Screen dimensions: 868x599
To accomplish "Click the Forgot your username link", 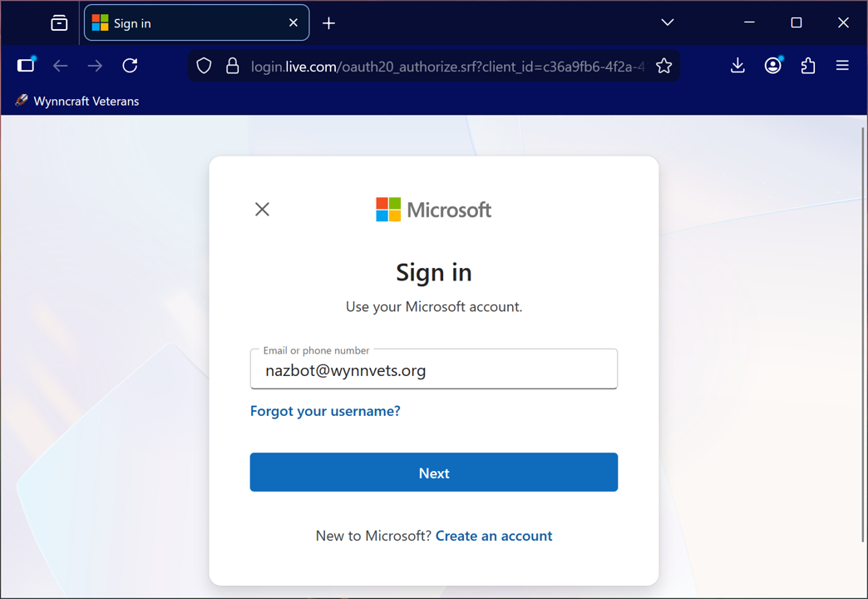I will point(324,410).
